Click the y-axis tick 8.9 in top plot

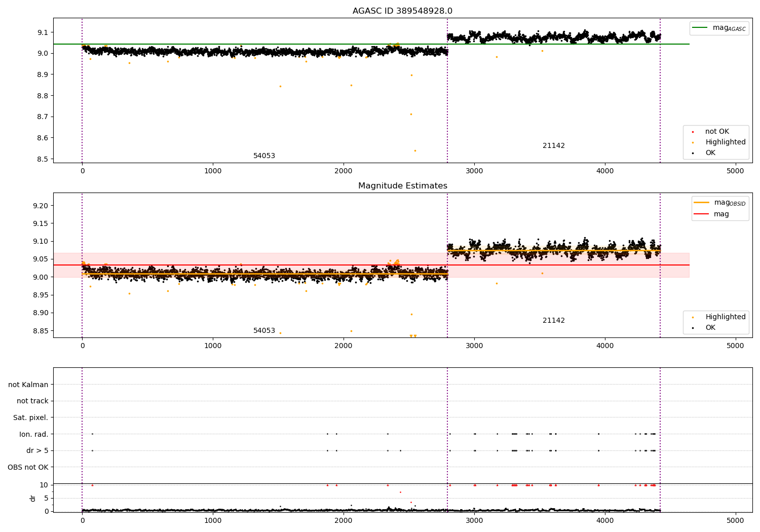(43, 74)
